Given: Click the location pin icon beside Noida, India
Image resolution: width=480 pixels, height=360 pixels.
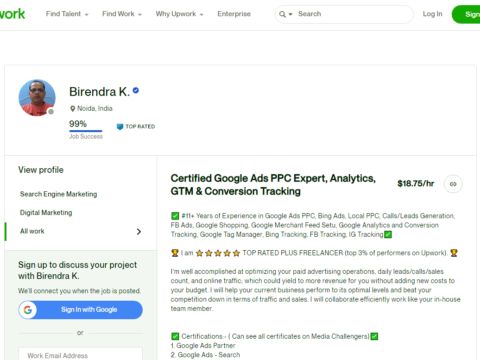Looking at the screenshot, I should tap(72, 109).
